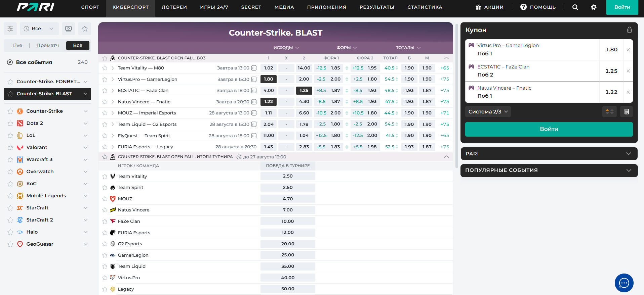Image resolution: width=644 pixels, height=295 pixels.
Task: Open settings gear icon in header
Action: pos(594,7)
